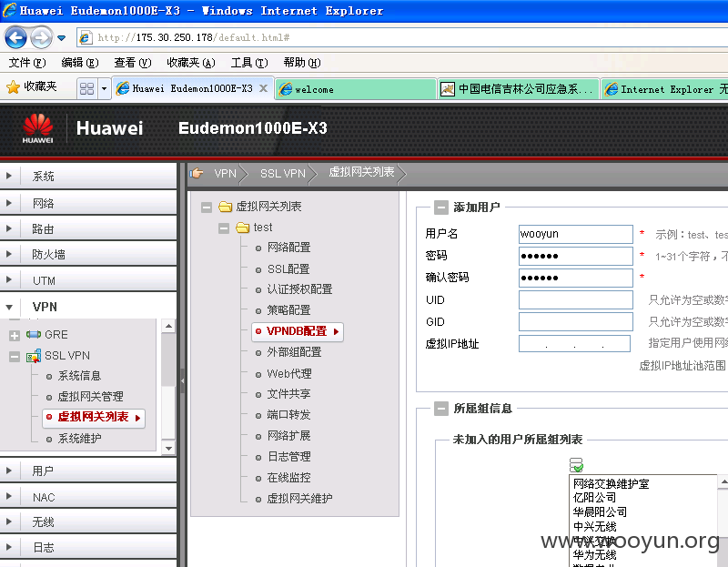This screenshot has height=567, width=728.
Task: Open SSL配置 under test
Action: 288,268
